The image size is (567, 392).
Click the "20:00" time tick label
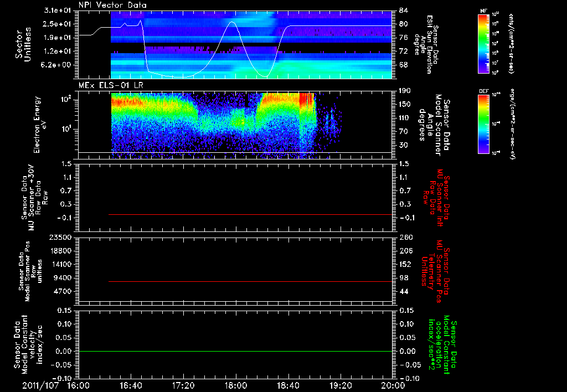[393, 385]
